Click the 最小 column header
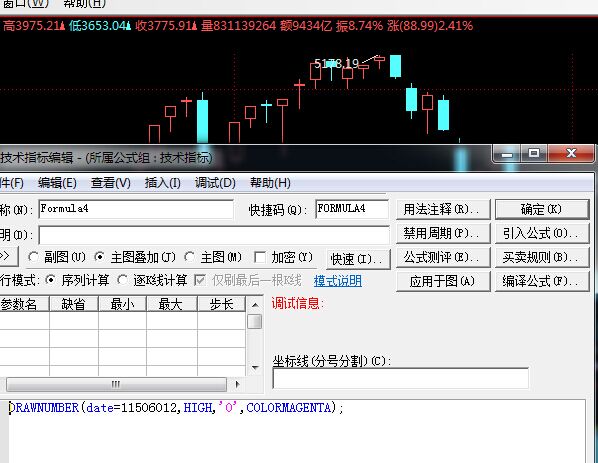The image size is (598, 463). (122, 304)
